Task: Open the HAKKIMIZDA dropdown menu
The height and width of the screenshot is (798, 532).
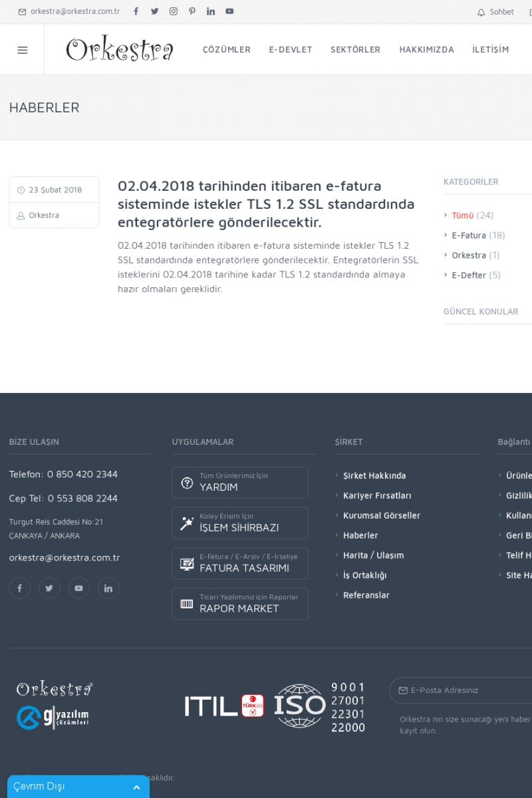Action: tap(426, 50)
